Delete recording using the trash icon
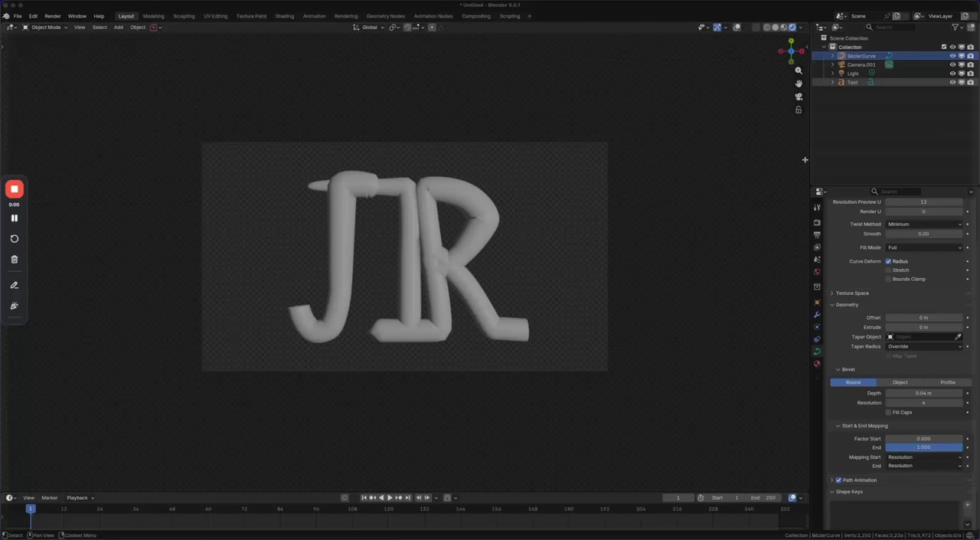The image size is (980, 540). click(15, 260)
